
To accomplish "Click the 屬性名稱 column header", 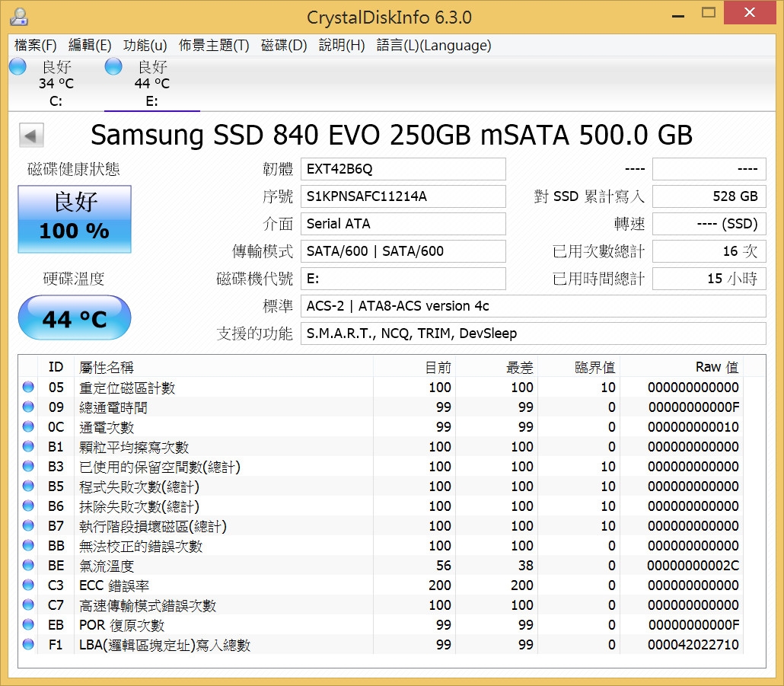I will 224,367.
